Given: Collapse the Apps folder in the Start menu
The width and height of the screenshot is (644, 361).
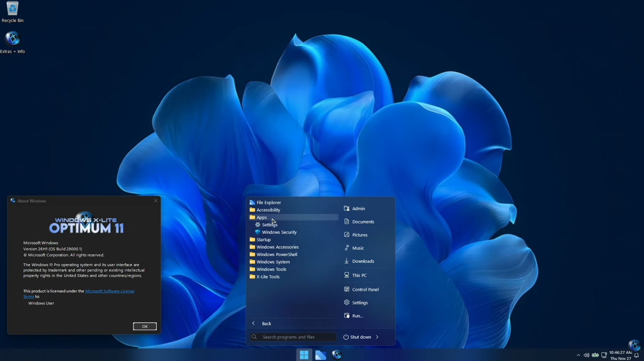Looking at the screenshot, I should [294, 218].
